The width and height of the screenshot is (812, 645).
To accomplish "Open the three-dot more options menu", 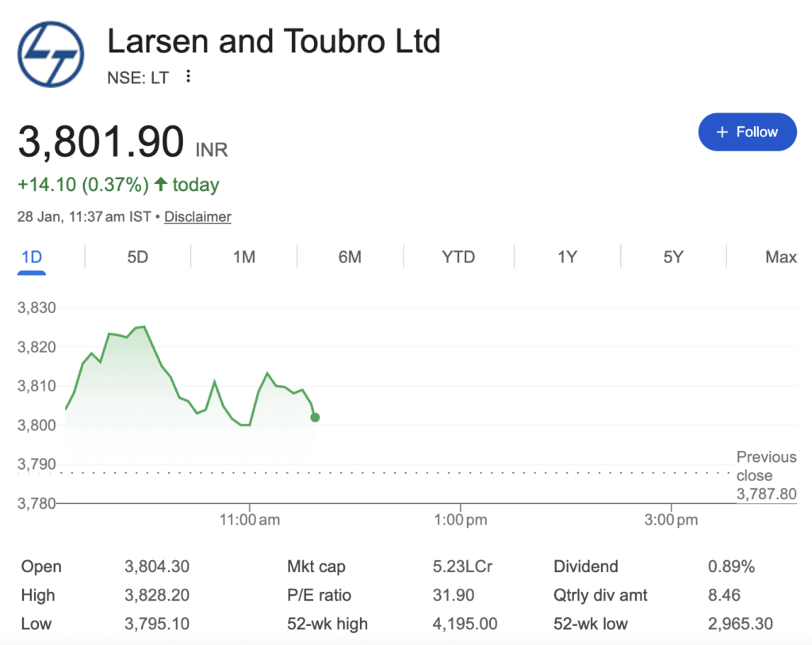I will point(188,77).
